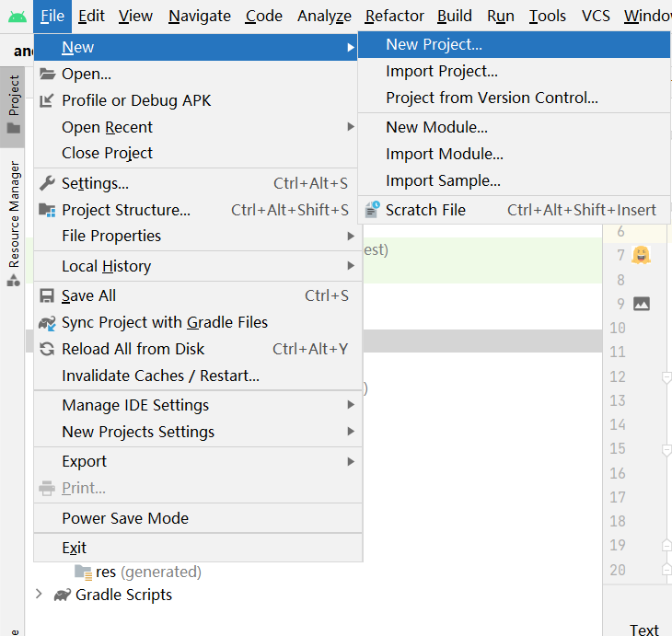Expand the Export submenu arrow
This screenshot has height=636, width=672.
click(x=351, y=461)
